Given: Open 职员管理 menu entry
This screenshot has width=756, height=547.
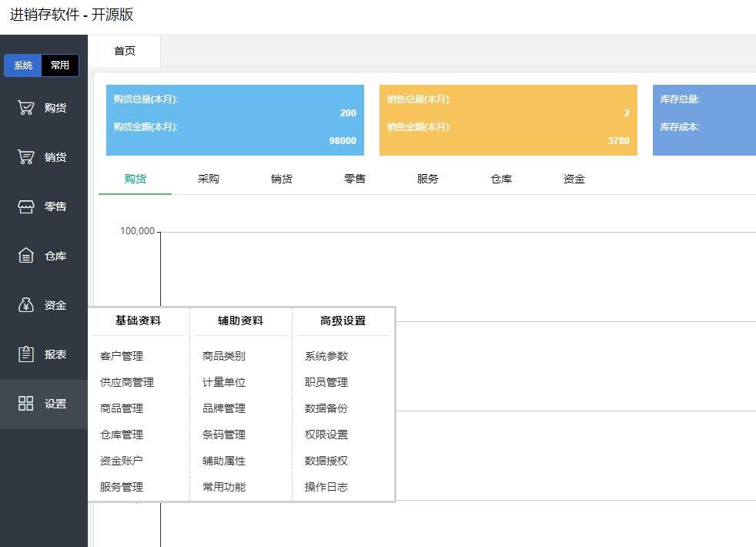Looking at the screenshot, I should (x=326, y=382).
